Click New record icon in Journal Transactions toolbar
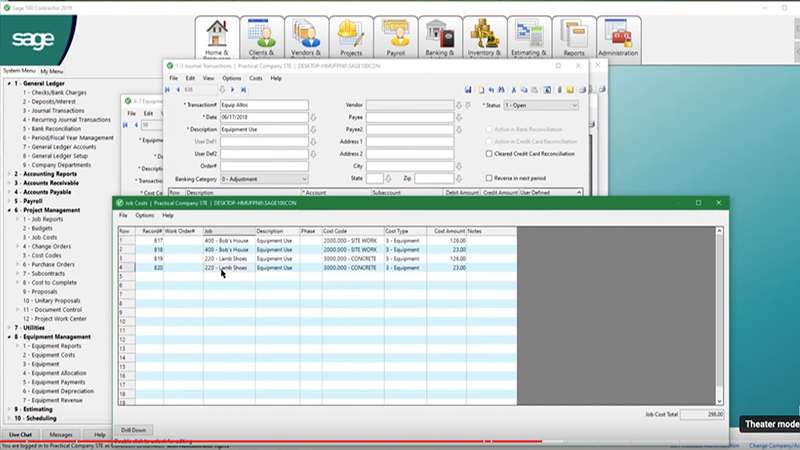 tap(481, 90)
